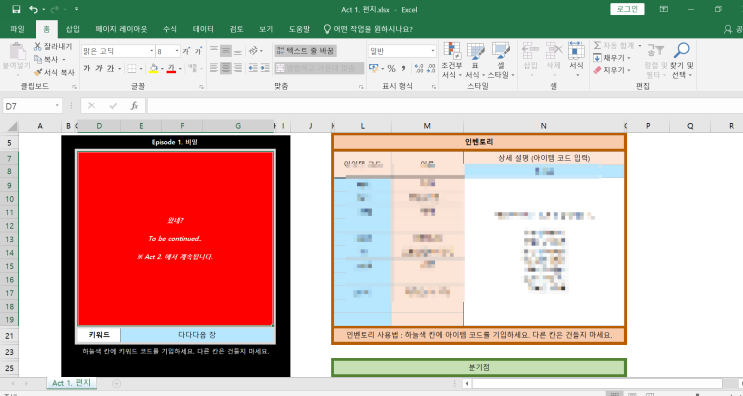Viewport: 743px width, 396px height.
Task: Open number format 일반 dropdown
Action: click(x=433, y=51)
